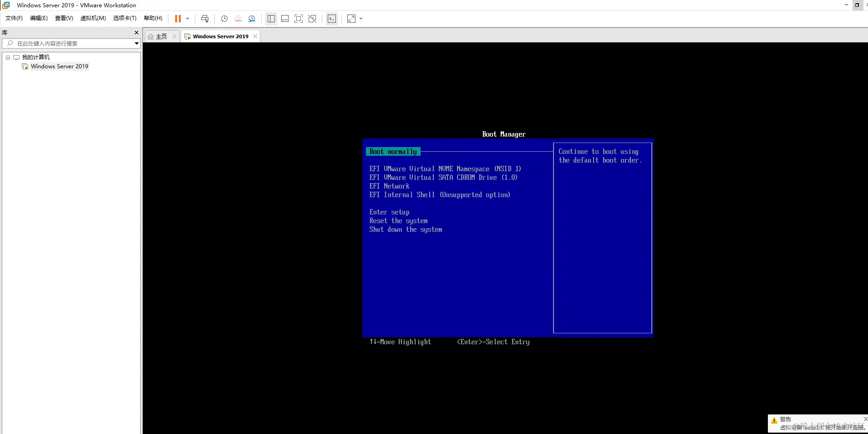Open the stretch display options arrow

click(361, 19)
